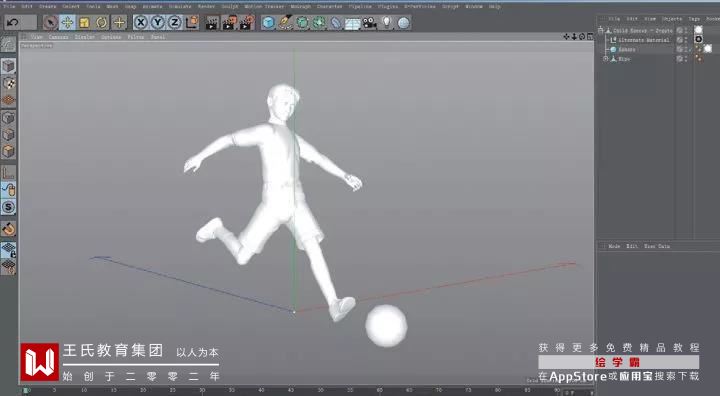This screenshot has height=396, width=720.
Task: Switch to Points mode
Action: pyautogui.click(x=8, y=118)
